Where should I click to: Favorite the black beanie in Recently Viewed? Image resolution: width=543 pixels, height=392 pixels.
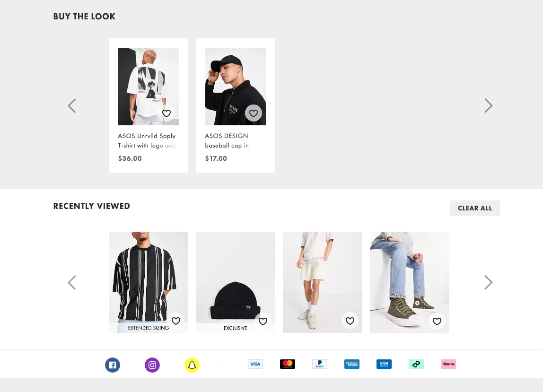[x=263, y=322]
